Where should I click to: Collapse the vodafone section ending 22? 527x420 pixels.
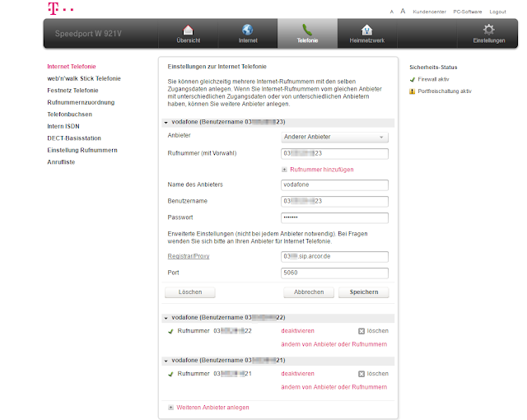[x=166, y=318]
